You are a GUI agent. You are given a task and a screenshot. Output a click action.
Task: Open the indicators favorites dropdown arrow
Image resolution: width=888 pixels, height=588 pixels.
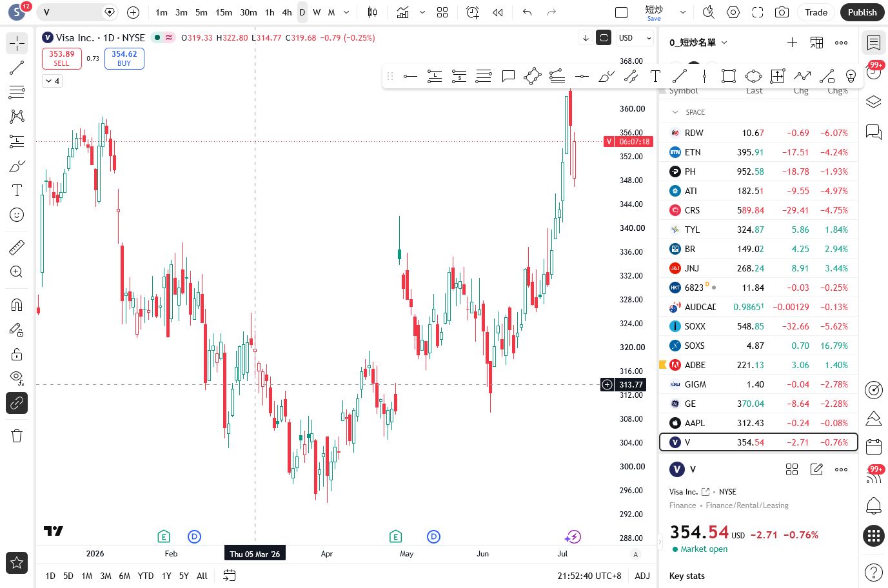422,12
